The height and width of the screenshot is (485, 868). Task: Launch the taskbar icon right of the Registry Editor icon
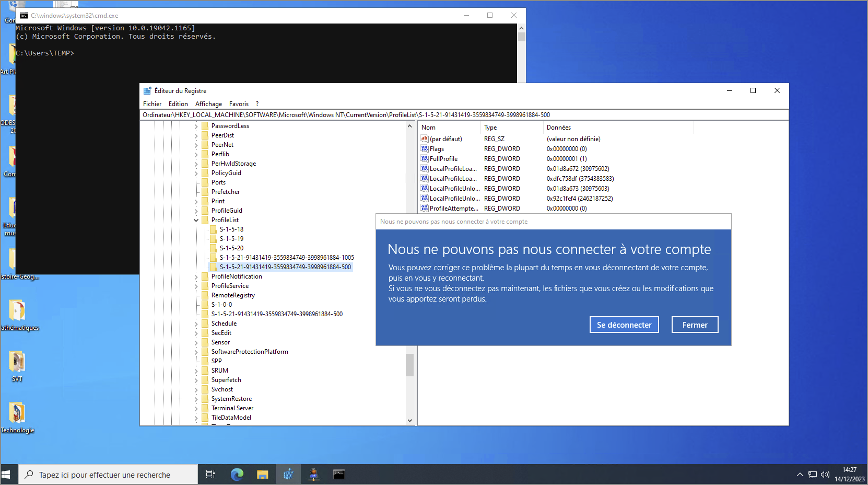coord(314,475)
